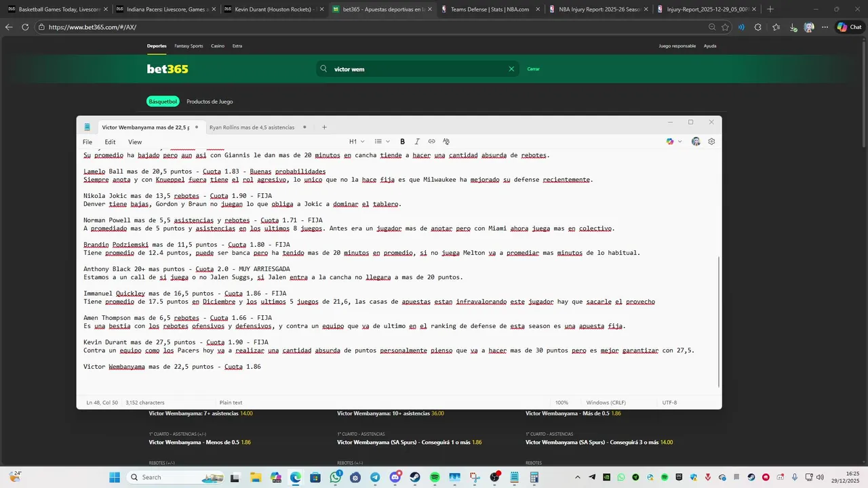The height and width of the screenshot is (488, 868).
Task: Open the Edit menu in Notepad
Action: [110, 142]
